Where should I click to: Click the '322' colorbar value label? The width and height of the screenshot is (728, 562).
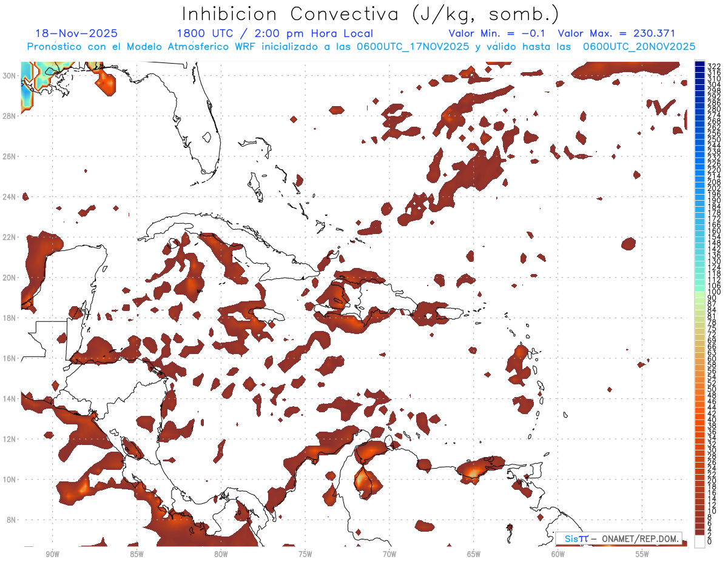tap(714, 67)
